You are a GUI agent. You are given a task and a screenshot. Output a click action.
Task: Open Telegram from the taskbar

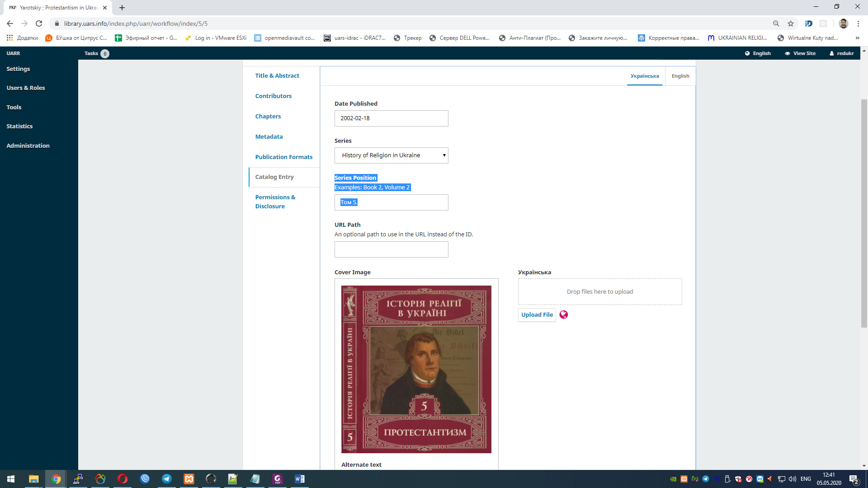pyautogui.click(x=167, y=479)
